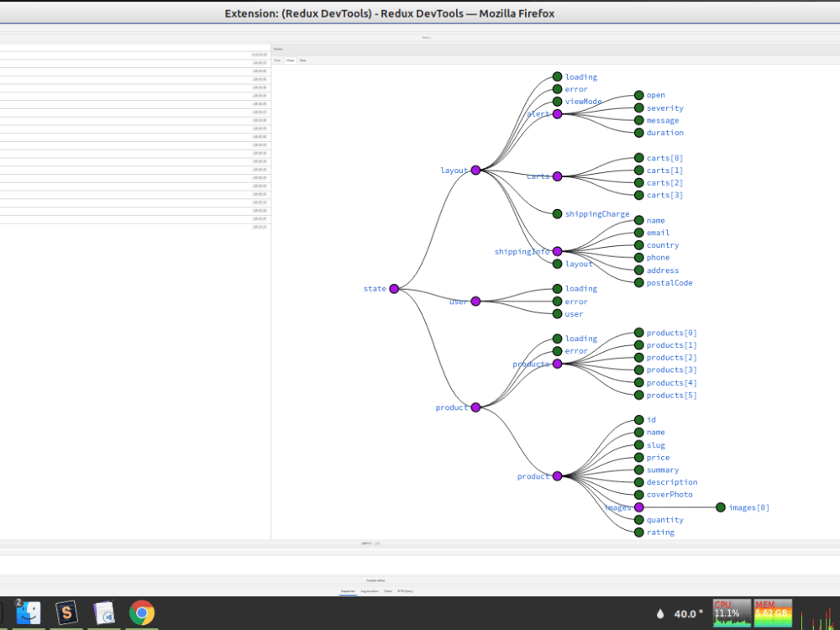The width and height of the screenshot is (840, 630).
Task: Select the quantity node
Action: (638, 520)
